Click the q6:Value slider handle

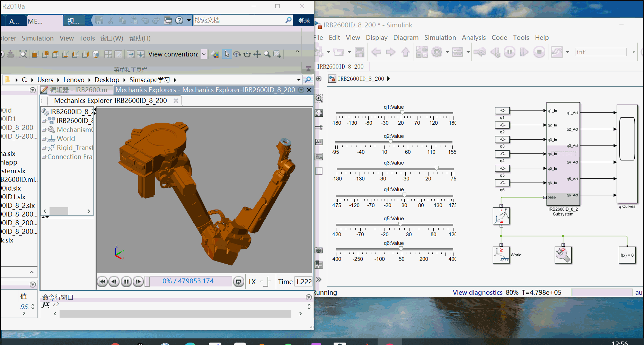click(401, 249)
